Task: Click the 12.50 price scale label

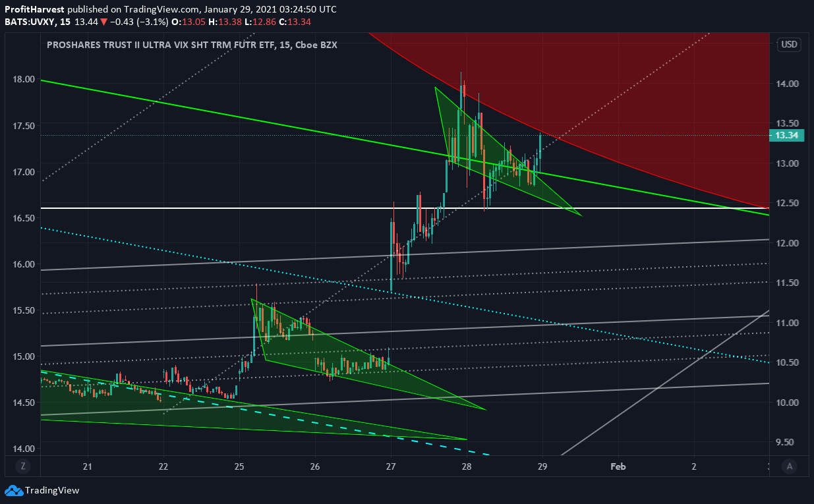Action: (788, 203)
